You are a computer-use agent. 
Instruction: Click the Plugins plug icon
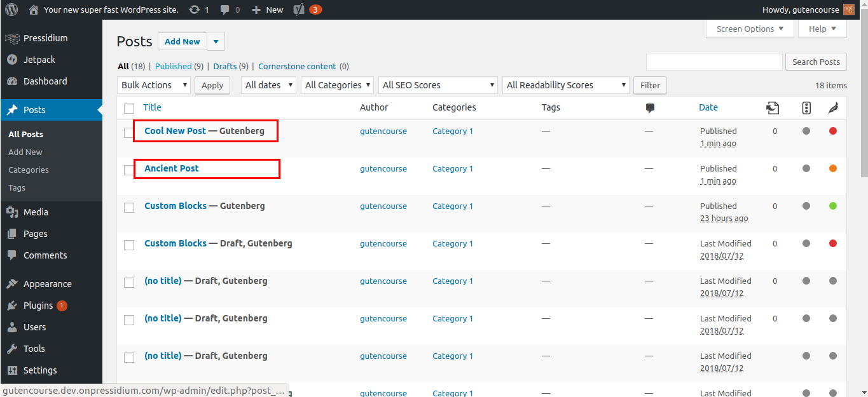pyautogui.click(x=12, y=306)
